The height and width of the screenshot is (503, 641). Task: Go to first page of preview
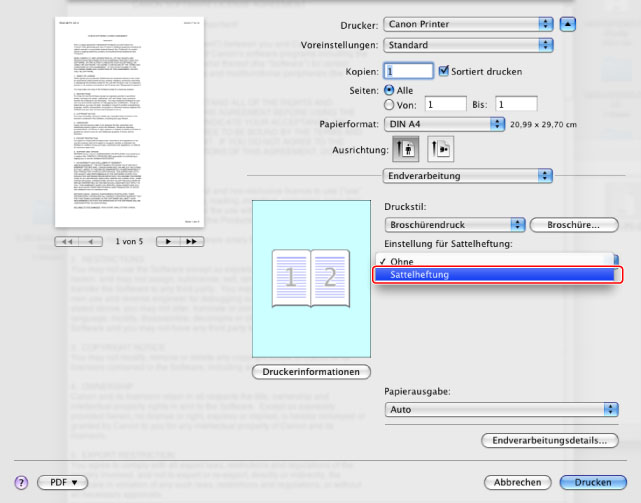68,242
